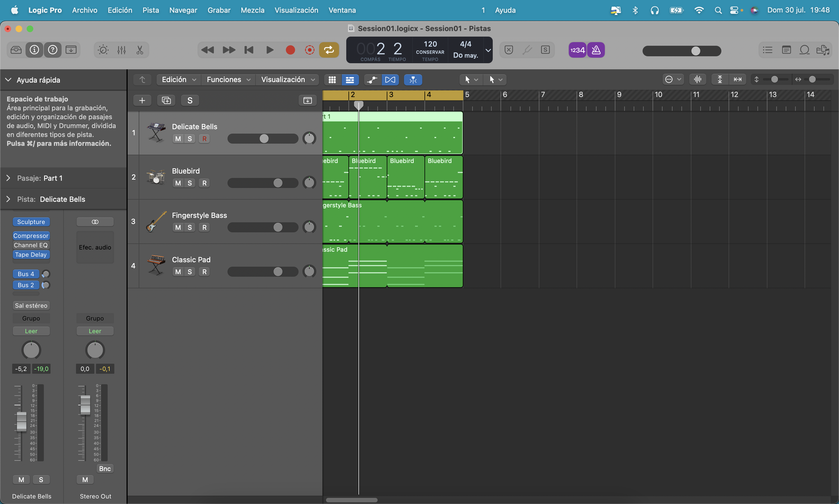The height and width of the screenshot is (504, 839).
Task: Click the vertical auto zoom button
Action: [x=720, y=80]
